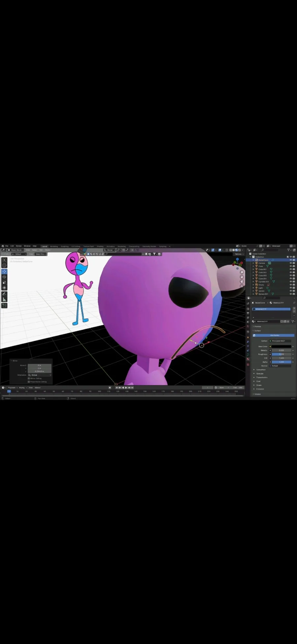Image resolution: width=297 pixels, height=644 pixels.
Task: Select the Cursor tool in toolbar
Action: tap(4, 265)
